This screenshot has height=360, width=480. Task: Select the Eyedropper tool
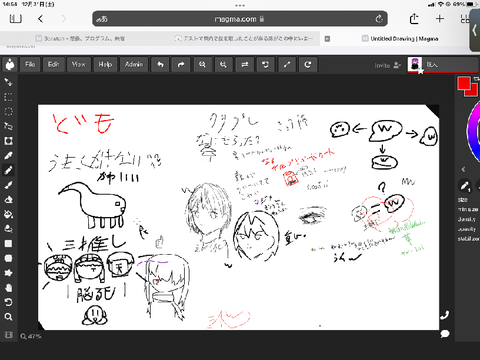tap(8, 155)
